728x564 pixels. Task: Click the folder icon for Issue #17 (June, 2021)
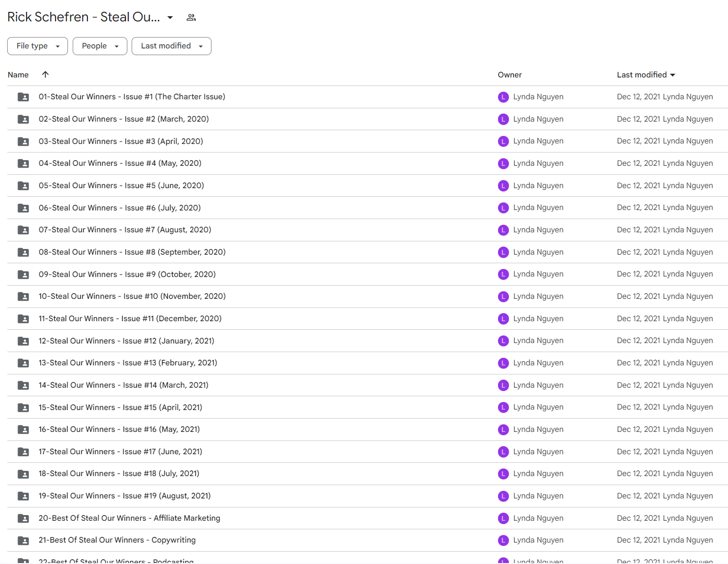[x=23, y=452]
